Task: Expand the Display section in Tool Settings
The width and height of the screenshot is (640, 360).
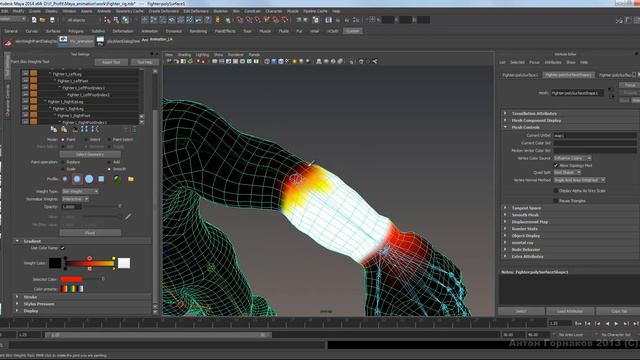Action: pyautogui.click(x=17, y=311)
